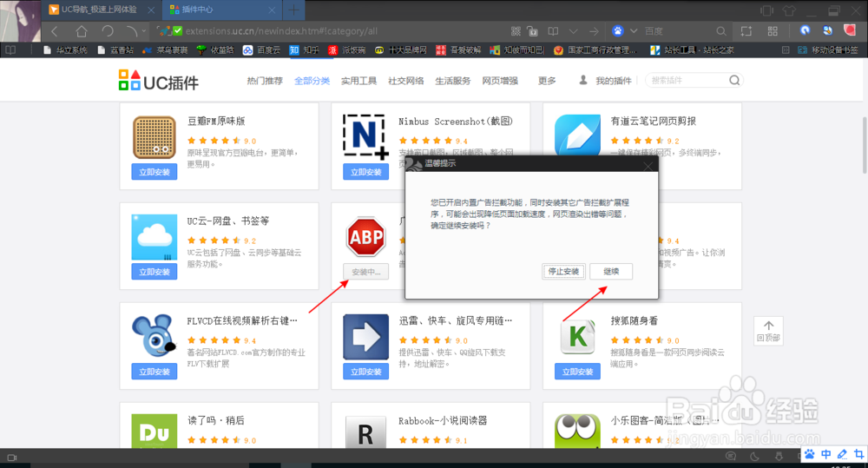
Task: Switch to the 插件中心 tab
Action: coord(221,10)
